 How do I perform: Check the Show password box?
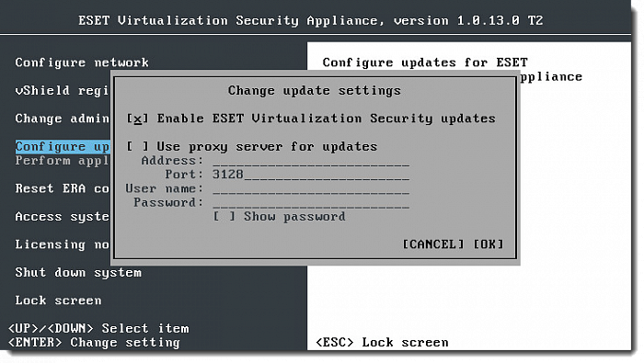224,216
